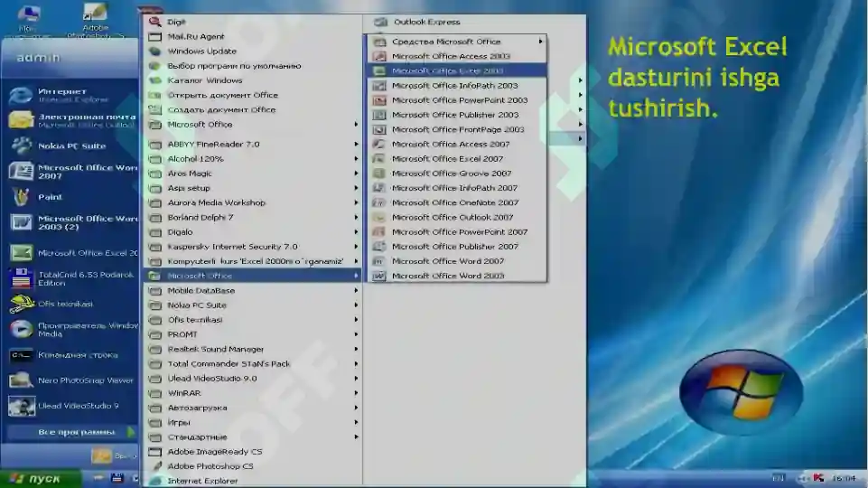This screenshot has height=488, width=868.
Task: Open the Ulead VideoStudio 9.0 folder entry
Action: 253,379
